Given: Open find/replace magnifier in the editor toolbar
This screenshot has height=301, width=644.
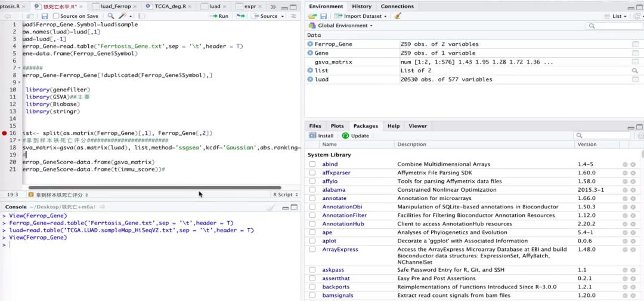Looking at the screenshot, I should 111,16.
